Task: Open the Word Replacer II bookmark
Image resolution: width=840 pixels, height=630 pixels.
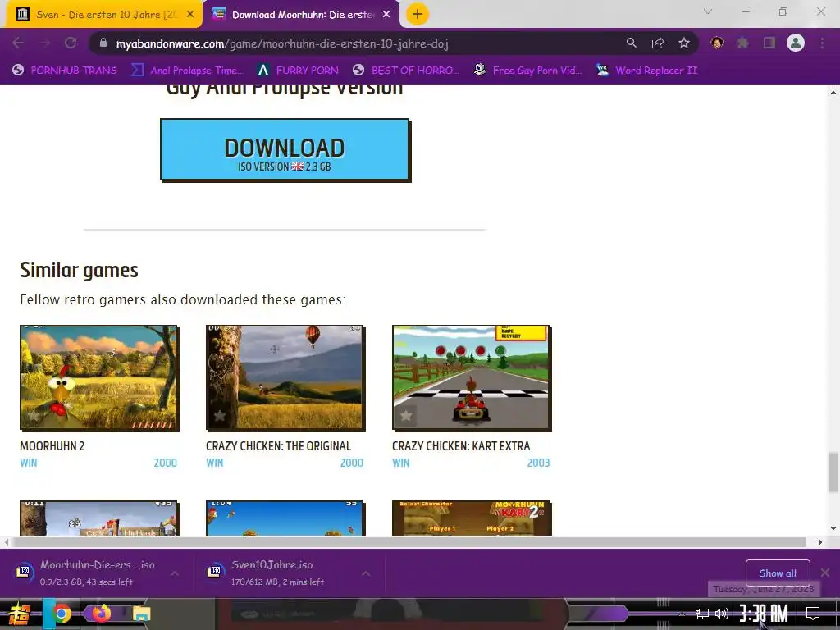Action: tap(647, 71)
